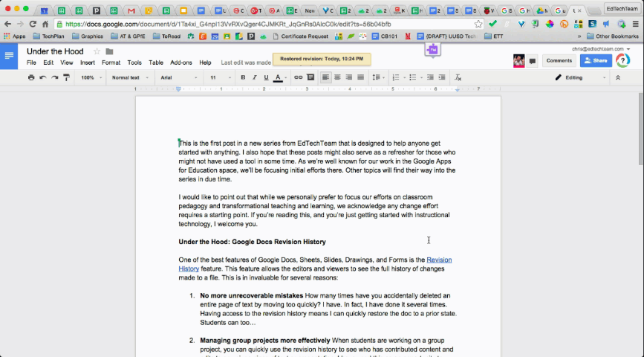644x357 pixels.
Task: Open the Normal text style dropdown
Action: [x=130, y=77]
